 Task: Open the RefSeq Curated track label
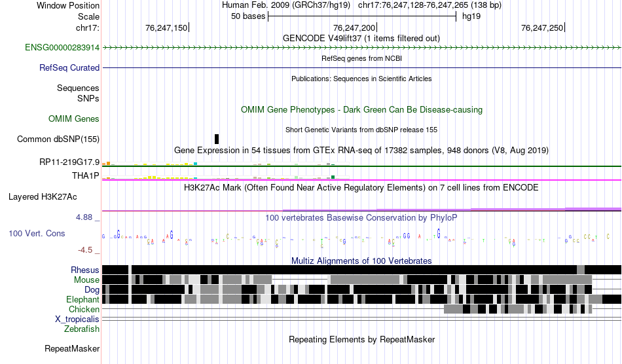(69, 68)
